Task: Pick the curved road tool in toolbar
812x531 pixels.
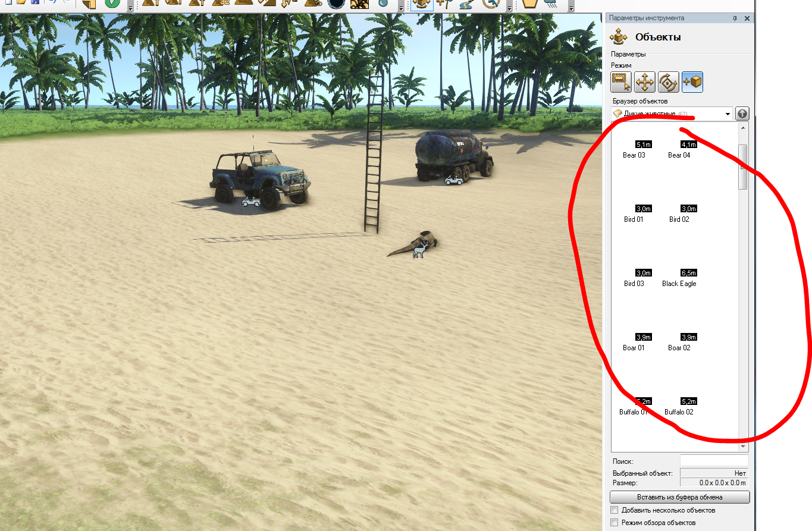Action: click(x=466, y=5)
